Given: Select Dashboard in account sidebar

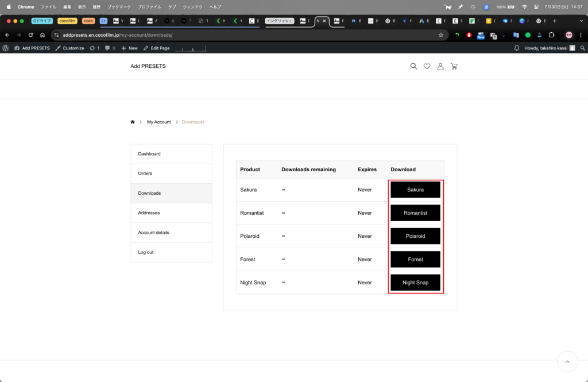Looking at the screenshot, I should pos(171,154).
